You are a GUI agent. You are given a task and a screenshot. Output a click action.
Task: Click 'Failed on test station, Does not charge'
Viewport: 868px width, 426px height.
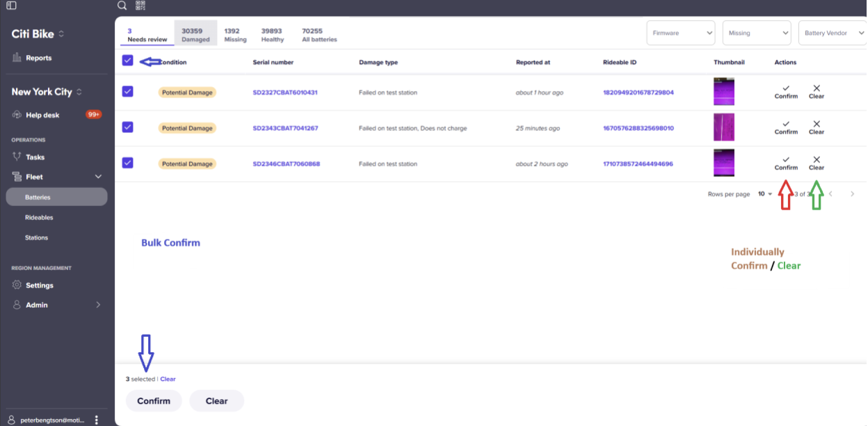(412, 129)
